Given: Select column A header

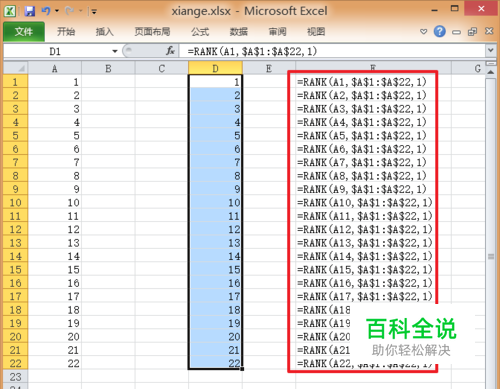Looking at the screenshot, I should [55, 69].
